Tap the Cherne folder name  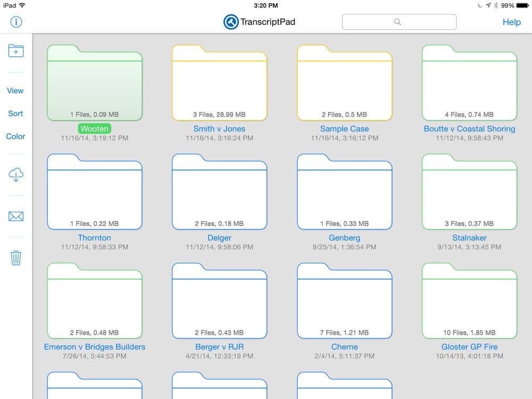point(344,347)
